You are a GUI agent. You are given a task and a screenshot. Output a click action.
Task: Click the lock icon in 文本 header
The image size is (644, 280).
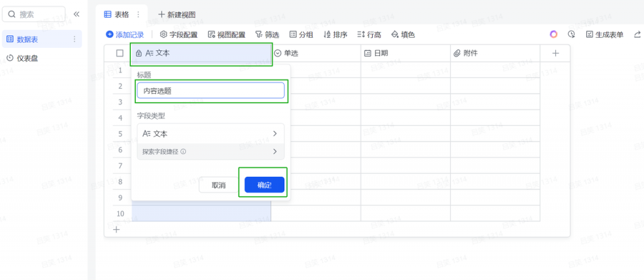139,53
